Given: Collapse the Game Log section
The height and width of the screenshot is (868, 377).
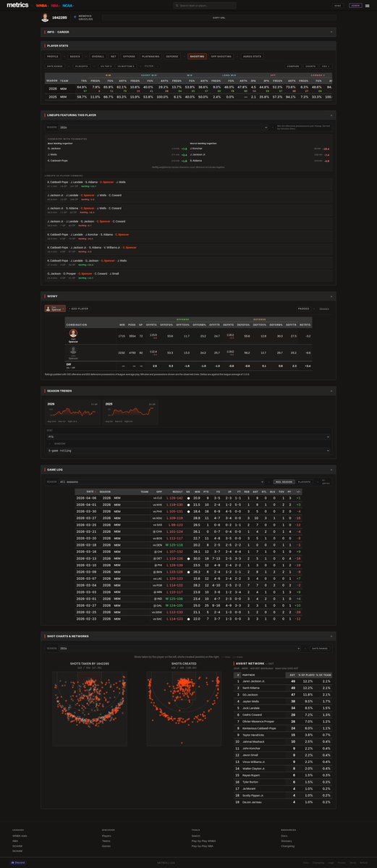Looking at the screenshot, I should [x=331, y=469].
